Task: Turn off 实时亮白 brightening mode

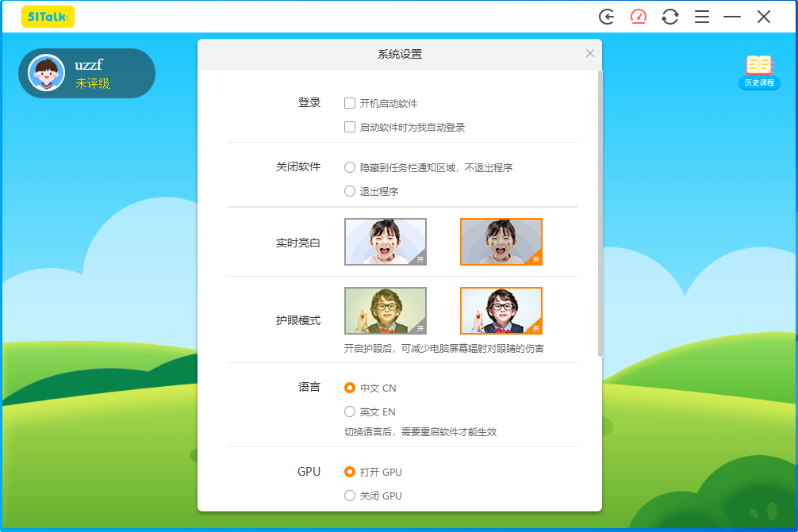Action: tap(501, 241)
